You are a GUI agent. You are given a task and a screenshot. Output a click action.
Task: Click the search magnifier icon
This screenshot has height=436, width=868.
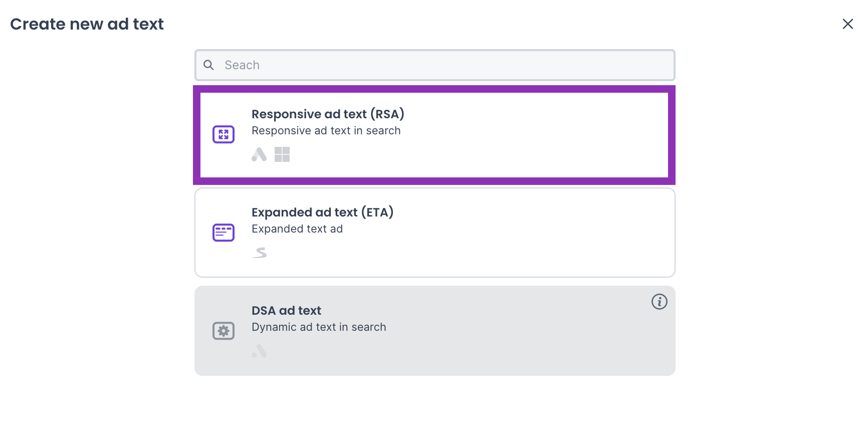pyautogui.click(x=208, y=65)
